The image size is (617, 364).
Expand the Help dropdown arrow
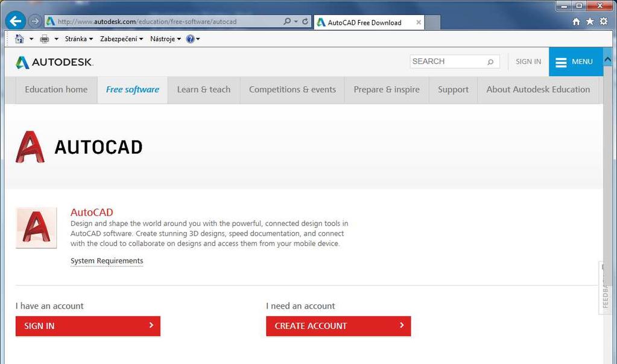coord(198,39)
